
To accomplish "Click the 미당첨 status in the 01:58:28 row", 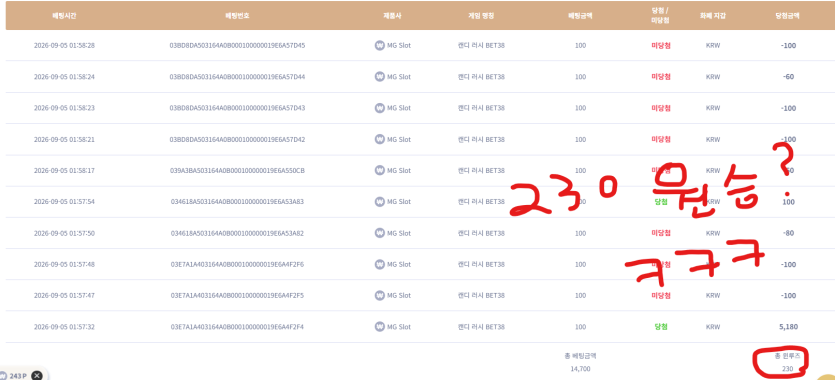I will pos(660,45).
